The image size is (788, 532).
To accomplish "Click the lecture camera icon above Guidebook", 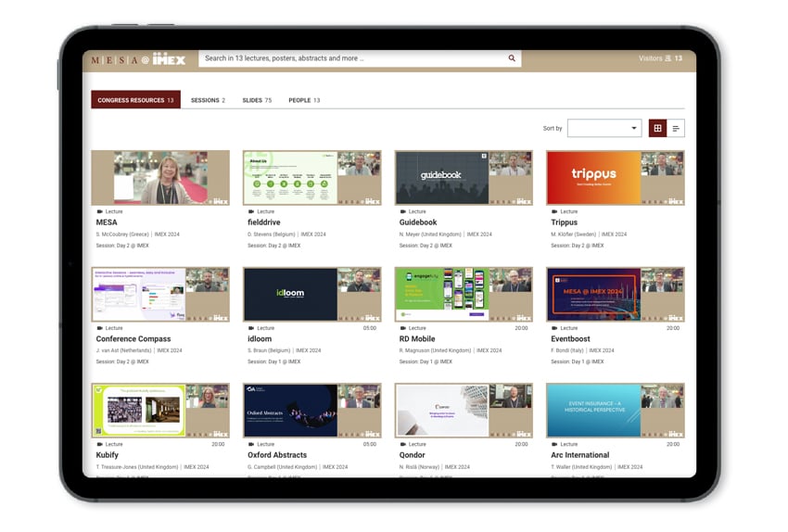I will point(403,211).
